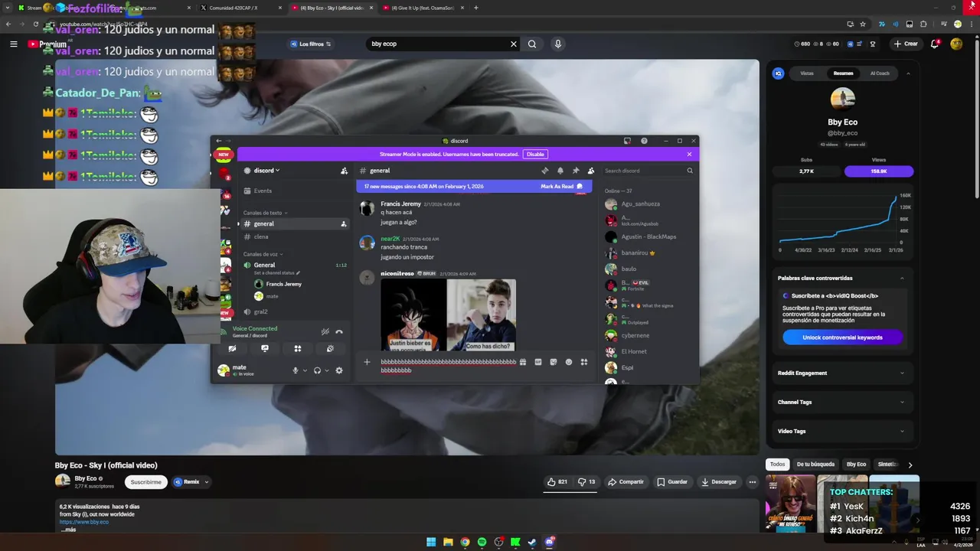Viewport: 980px width, 551px height.
Task: Switch to AI Coach tab in vidIQ
Action: [880, 73]
